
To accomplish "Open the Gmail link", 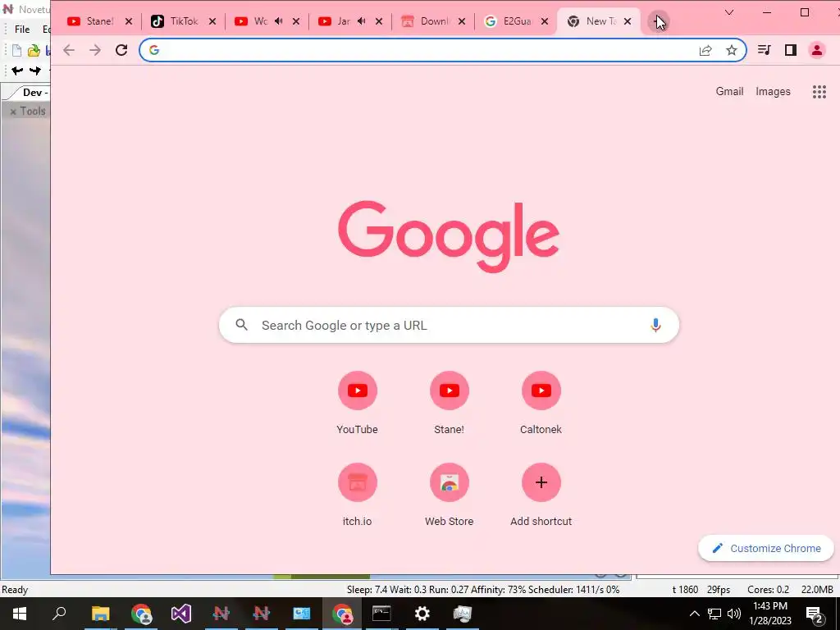I will 729,92.
